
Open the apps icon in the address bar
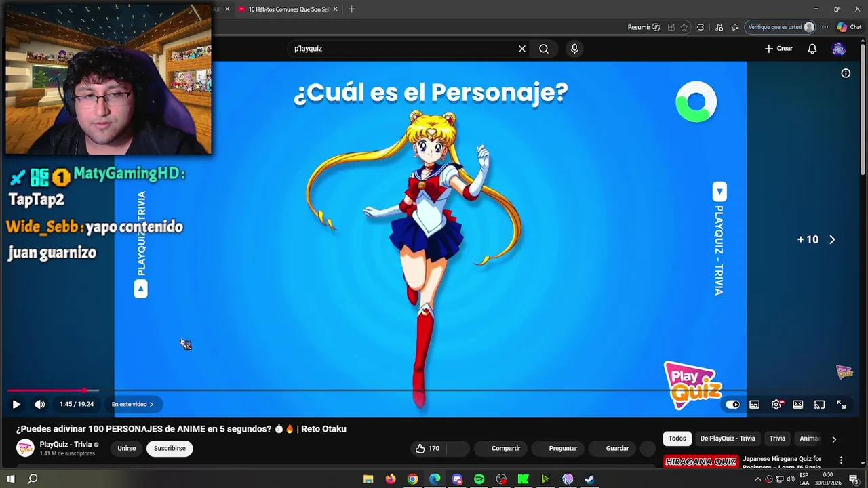[x=671, y=27]
